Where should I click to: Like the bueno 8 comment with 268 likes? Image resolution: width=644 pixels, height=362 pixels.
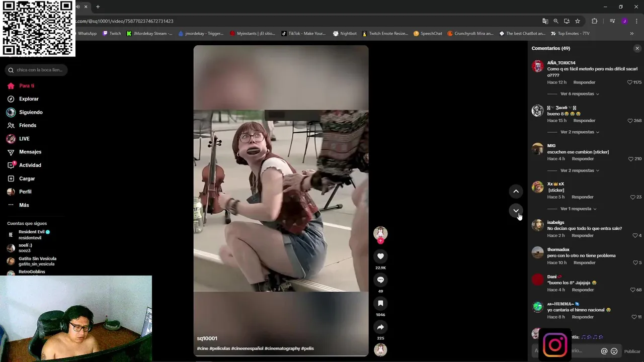[630, 121]
